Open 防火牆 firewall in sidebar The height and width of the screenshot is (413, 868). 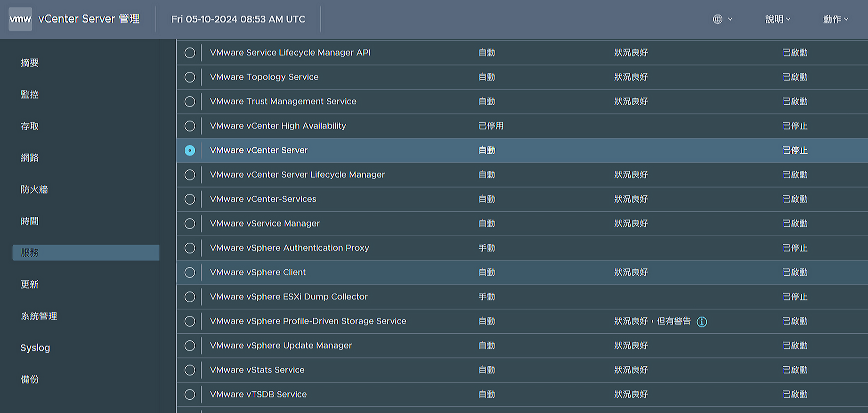[34, 190]
